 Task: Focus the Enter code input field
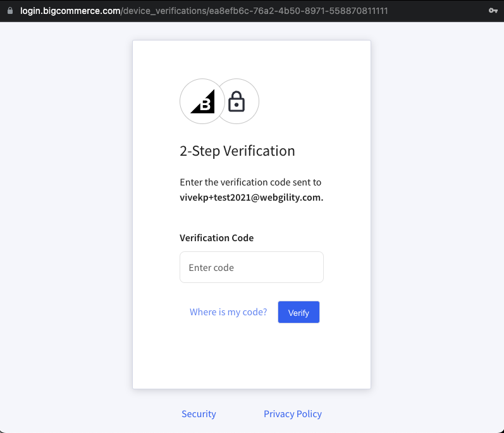tap(251, 267)
